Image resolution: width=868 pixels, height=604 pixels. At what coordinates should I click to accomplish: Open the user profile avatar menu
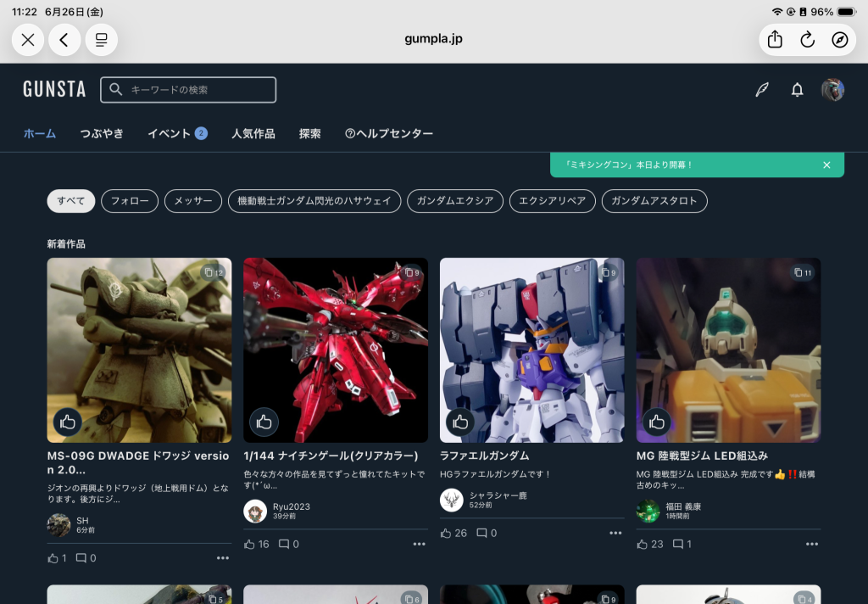click(x=832, y=90)
